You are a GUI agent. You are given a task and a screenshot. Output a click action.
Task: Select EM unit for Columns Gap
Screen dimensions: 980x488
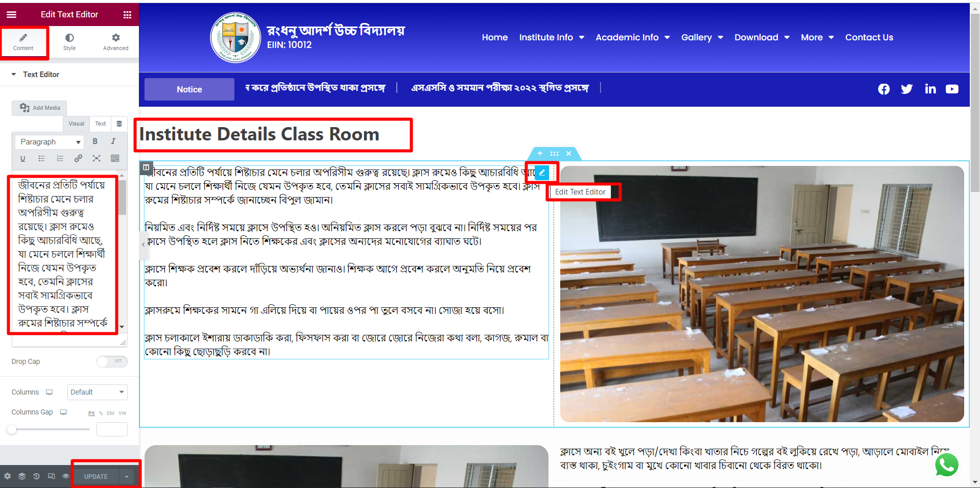tap(110, 413)
